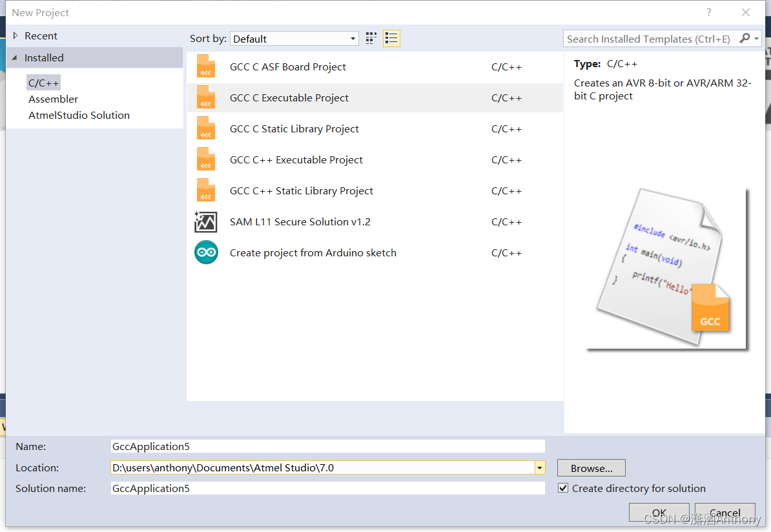Click the Solution name input field
This screenshot has height=532, width=771.
click(327, 488)
